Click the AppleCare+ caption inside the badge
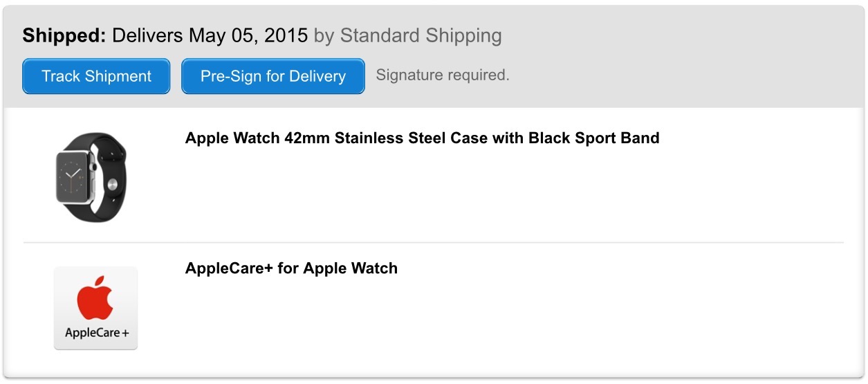 97,333
